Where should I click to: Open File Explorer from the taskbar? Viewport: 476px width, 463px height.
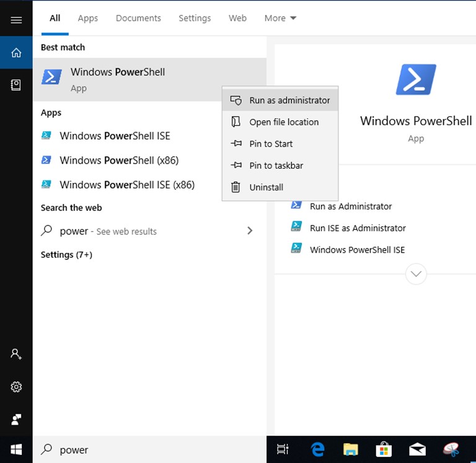tap(351, 449)
